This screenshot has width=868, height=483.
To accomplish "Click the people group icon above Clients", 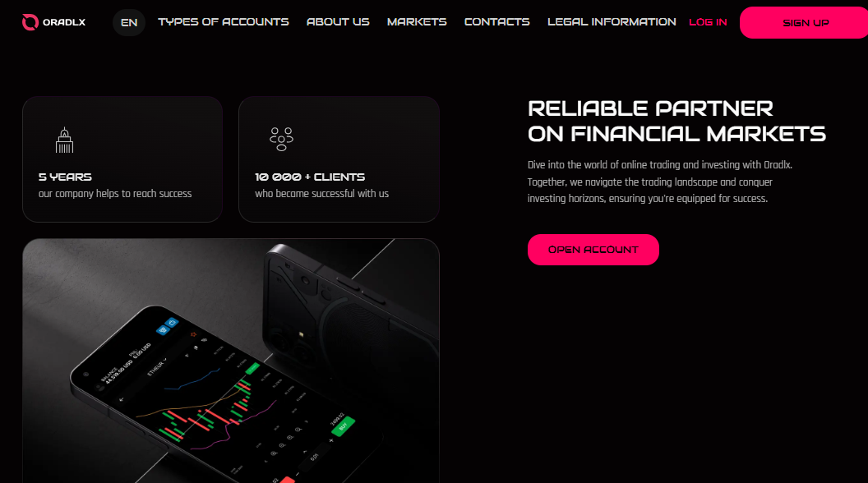I will click(281, 139).
